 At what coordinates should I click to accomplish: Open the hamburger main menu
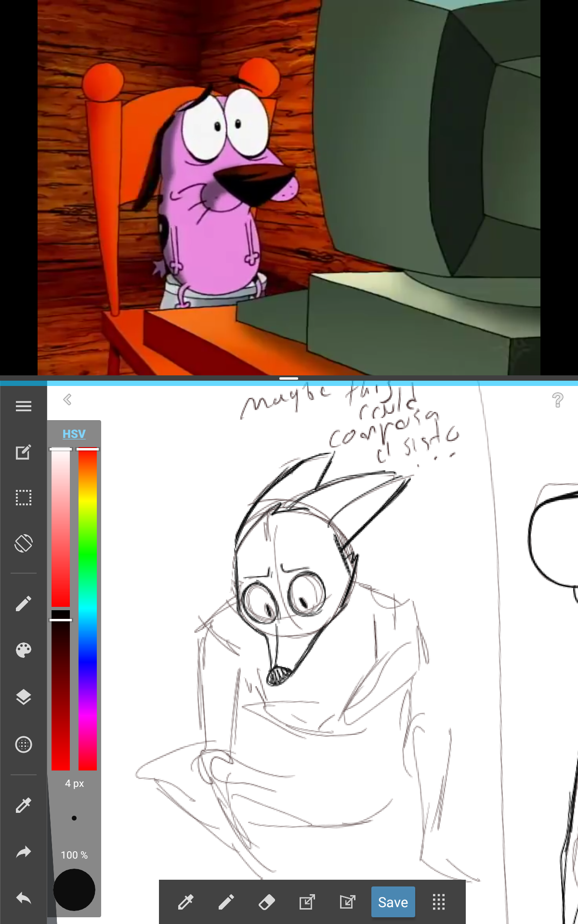[x=23, y=406]
